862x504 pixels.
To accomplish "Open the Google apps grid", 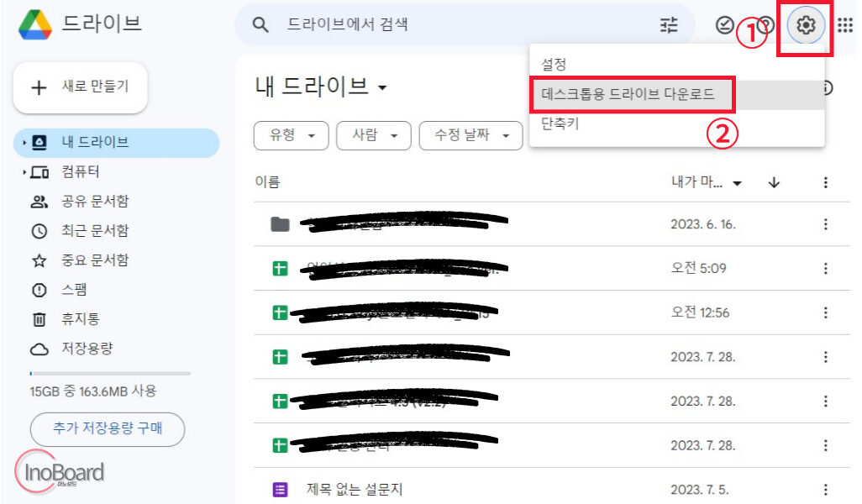I will [845, 24].
